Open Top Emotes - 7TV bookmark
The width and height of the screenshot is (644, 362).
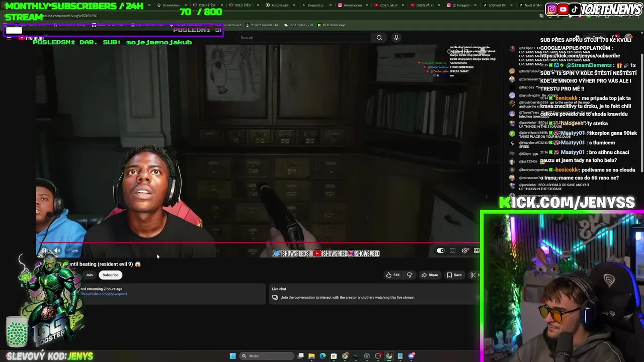300,25
